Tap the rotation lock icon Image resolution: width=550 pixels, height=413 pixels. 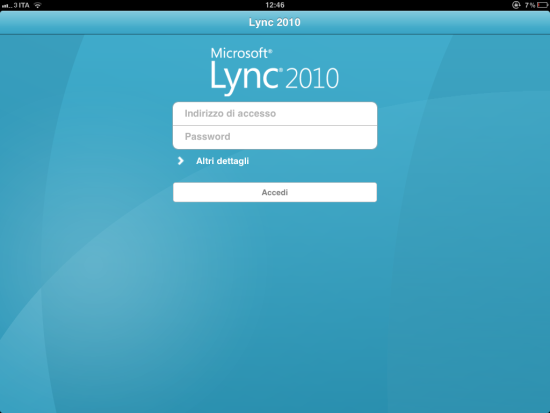[x=516, y=5]
